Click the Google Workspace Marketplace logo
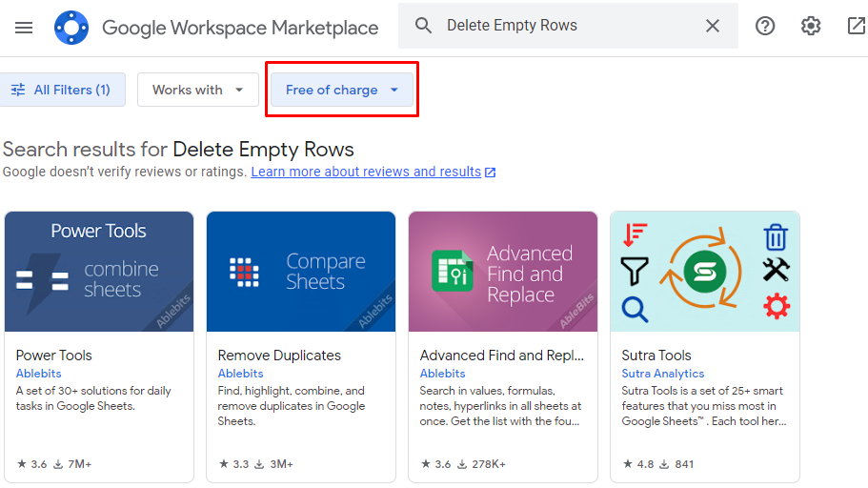 pos(71,27)
